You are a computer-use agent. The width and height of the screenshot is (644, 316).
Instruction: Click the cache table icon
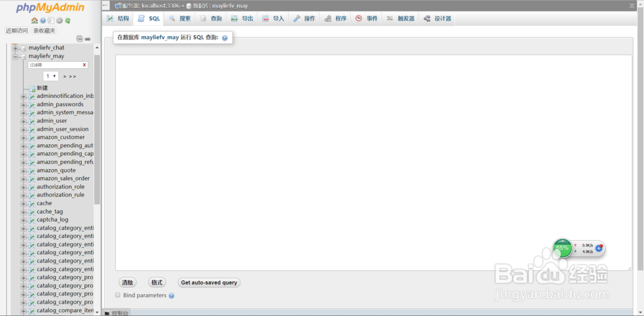(x=32, y=203)
